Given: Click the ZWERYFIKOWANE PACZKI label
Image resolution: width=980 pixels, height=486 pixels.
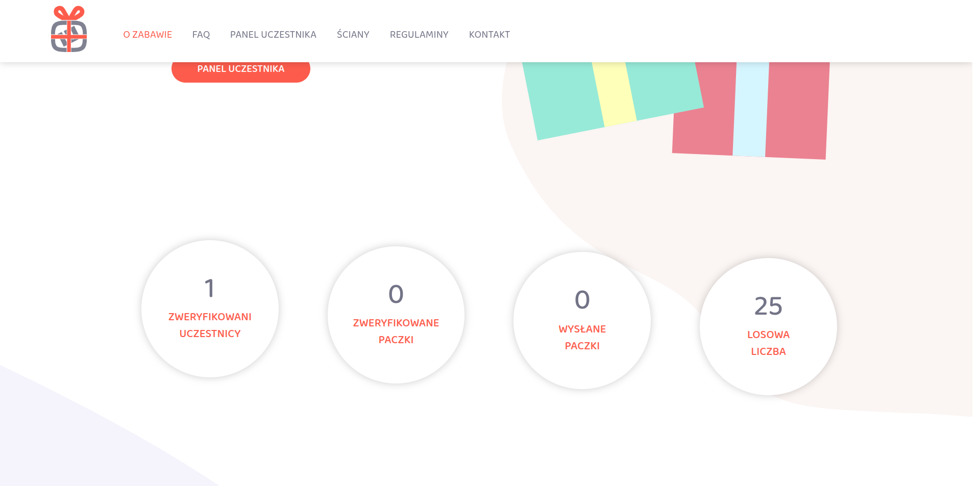Looking at the screenshot, I should (x=396, y=331).
